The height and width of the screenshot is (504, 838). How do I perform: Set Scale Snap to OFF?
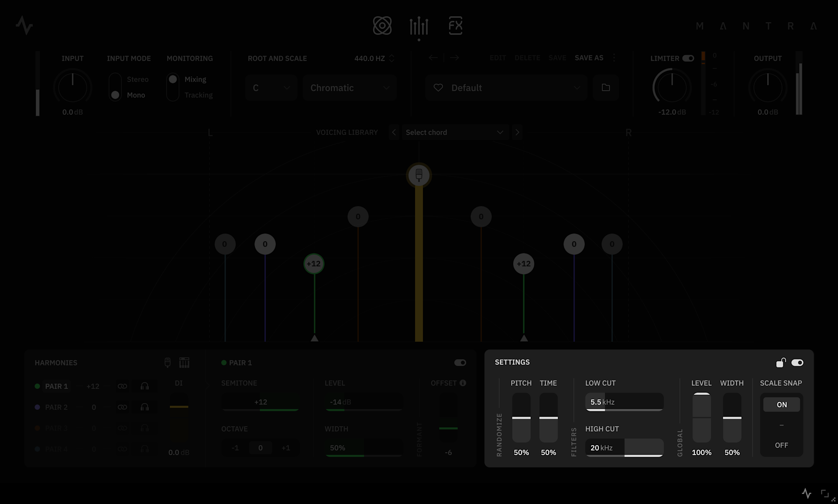(781, 445)
